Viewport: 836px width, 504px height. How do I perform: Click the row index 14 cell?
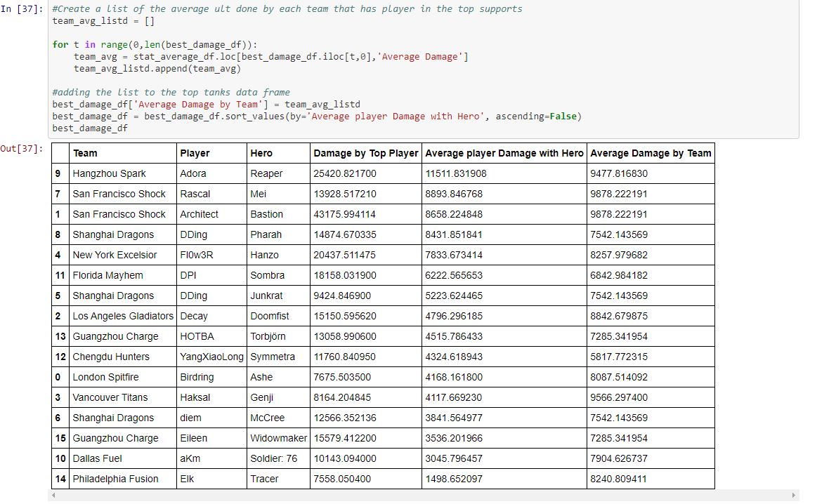pyautogui.click(x=60, y=479)
